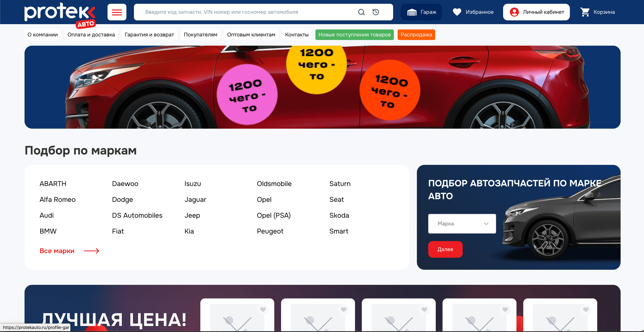This screenshot has width=644, height=332.
Task: Favorite the first product card heart
Action: point(263,310)
